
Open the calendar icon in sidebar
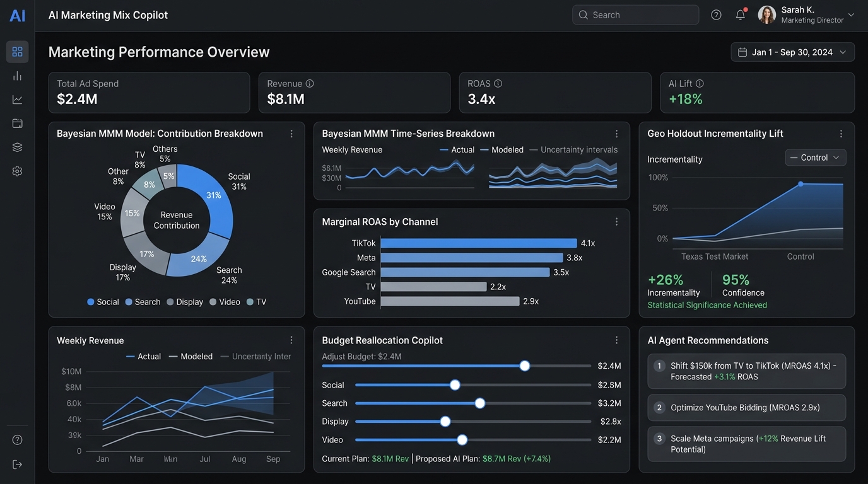[17, 124]
